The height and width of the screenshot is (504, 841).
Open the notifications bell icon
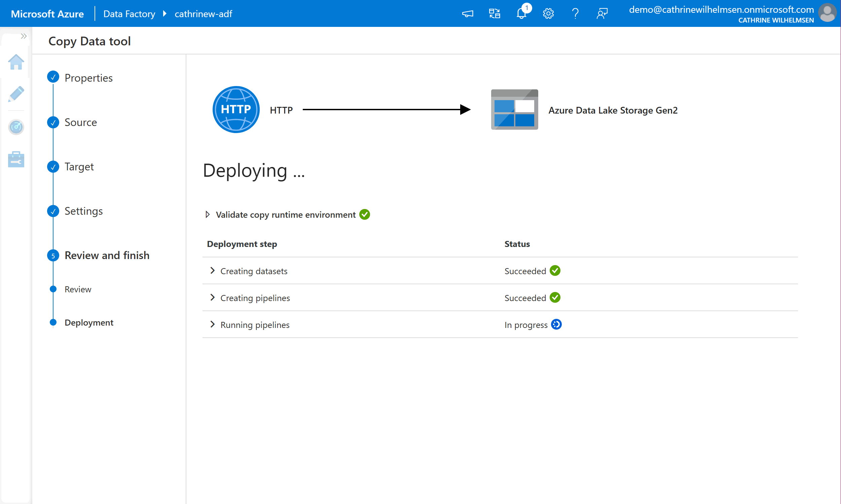click(521, 13)
